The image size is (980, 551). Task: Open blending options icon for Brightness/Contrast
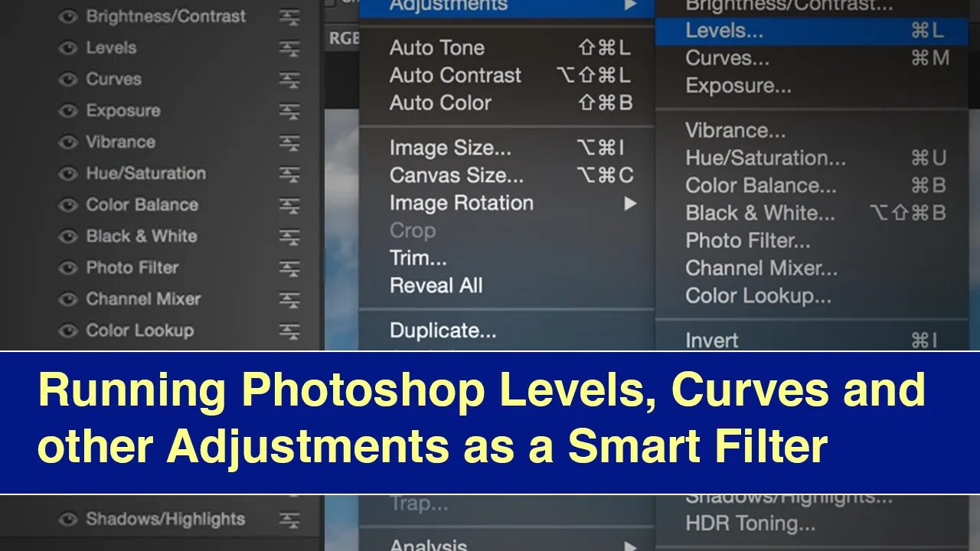coord(289,17)
